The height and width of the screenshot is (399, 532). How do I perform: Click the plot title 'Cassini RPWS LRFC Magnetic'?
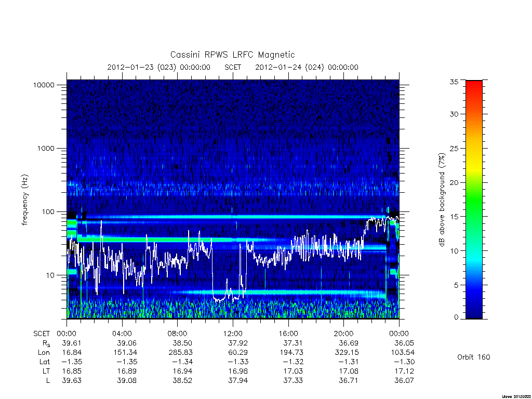[x=232, y=55]
